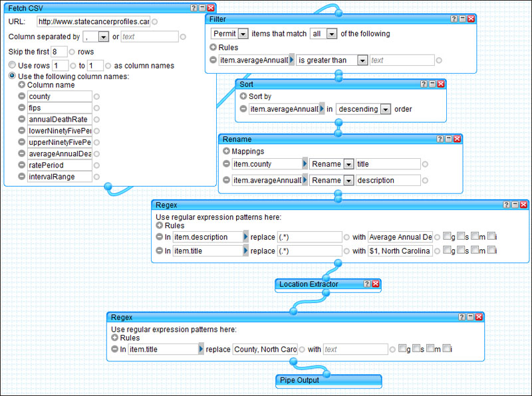The height and width of the screenshot is (396, 532).
Task: Add a new rule in the Filter module
Action: click(x=213, y=47)
